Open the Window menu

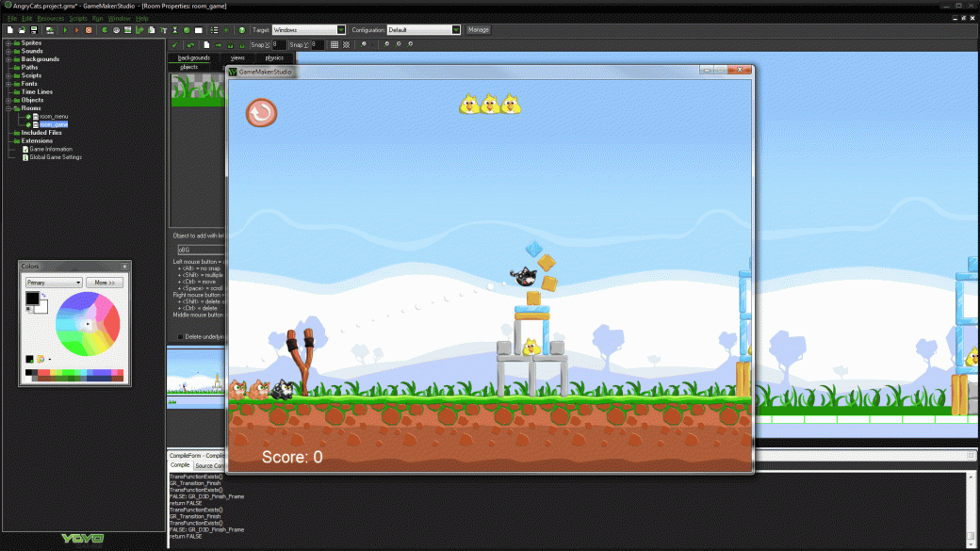(120, 19)
